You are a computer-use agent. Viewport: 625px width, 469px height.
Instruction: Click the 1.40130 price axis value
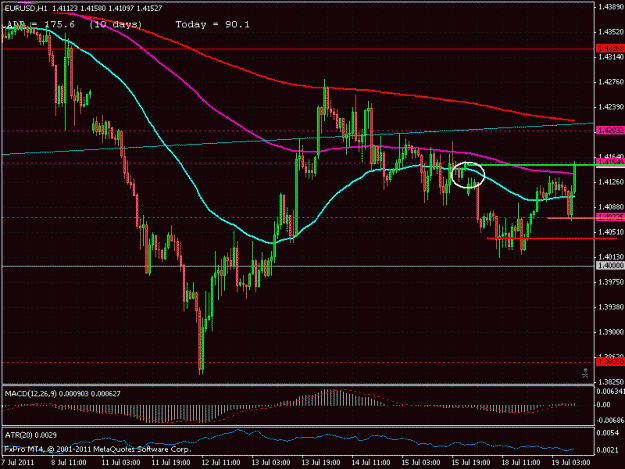tap(611, 257)
